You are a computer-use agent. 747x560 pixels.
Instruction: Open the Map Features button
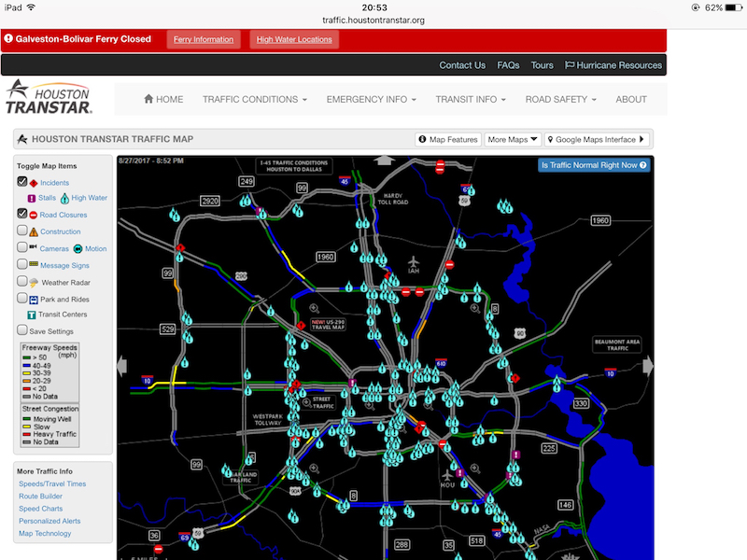pyautogui.click(x=448, y=139)
